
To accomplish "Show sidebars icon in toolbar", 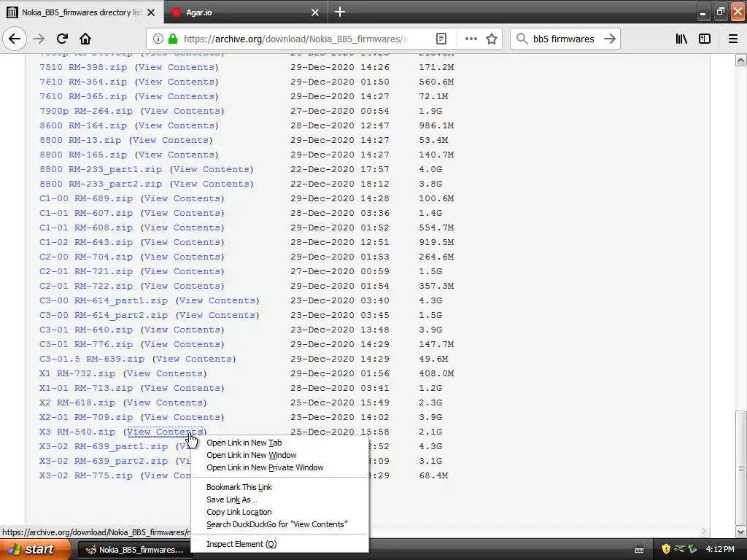I will tap(705, 39).
